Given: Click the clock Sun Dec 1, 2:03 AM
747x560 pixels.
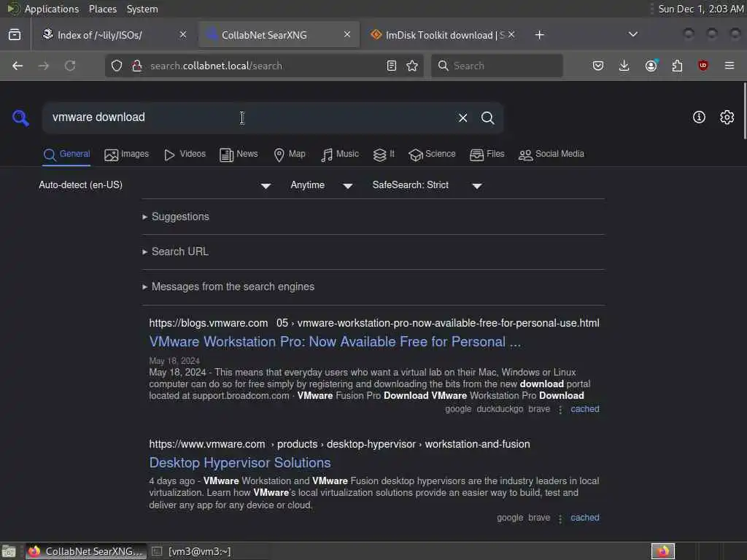Looking at the screenshot, I should [700, 9].
